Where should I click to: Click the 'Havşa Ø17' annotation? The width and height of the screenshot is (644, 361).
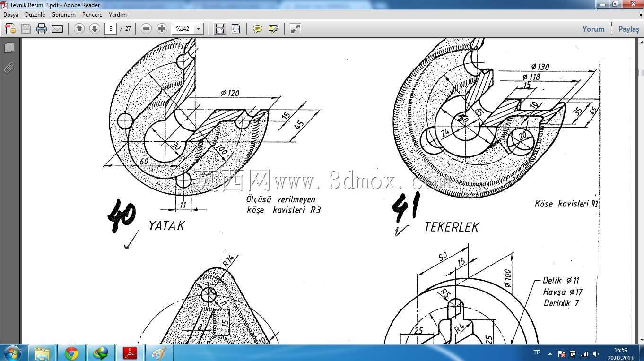563,292
